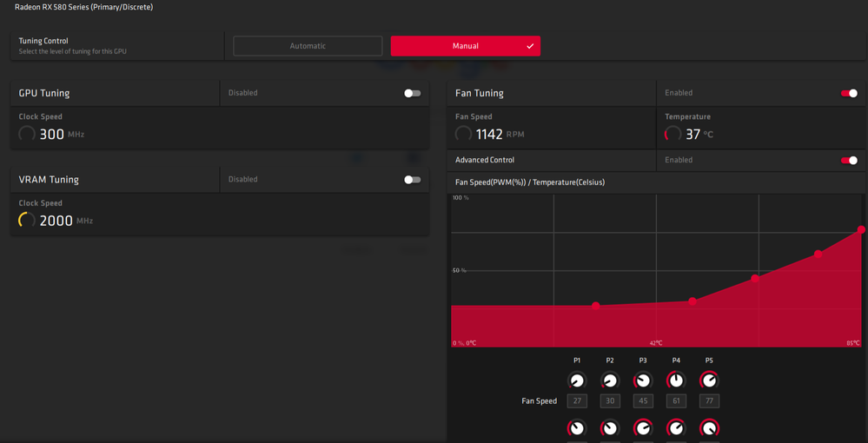Click the '100 %' axis label on the chart

461,198
